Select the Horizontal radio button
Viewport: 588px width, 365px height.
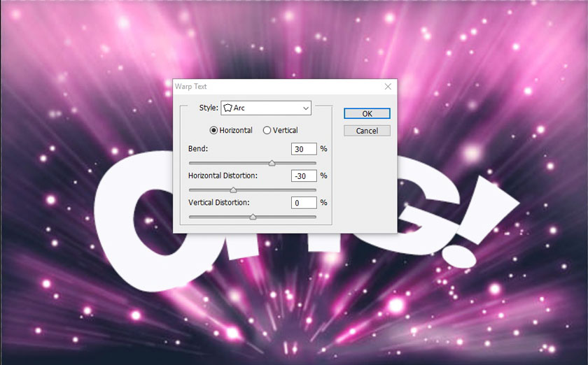tap(213, 130)
